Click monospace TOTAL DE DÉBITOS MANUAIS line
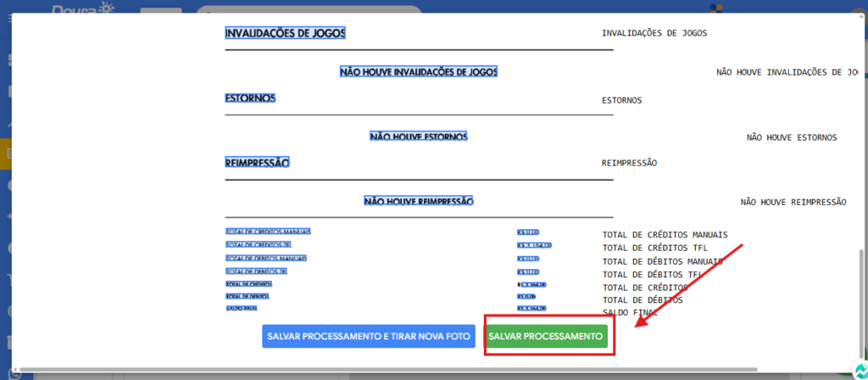Screen dimensions: 868x380 pyautogui.click(x=663, y=261)
